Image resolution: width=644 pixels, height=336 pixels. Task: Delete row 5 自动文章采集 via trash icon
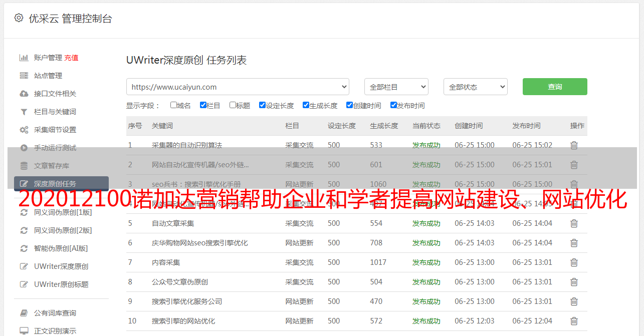[x=574, y=223]
